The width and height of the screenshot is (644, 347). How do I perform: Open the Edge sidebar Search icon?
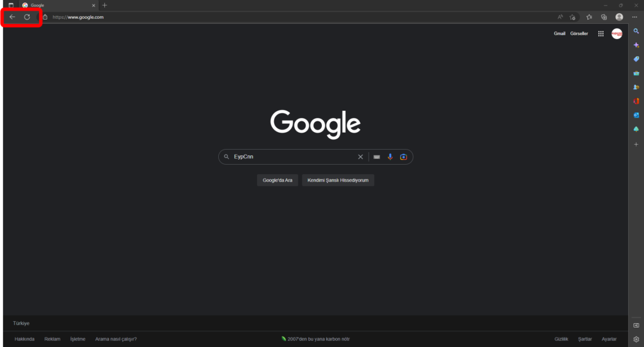click(x=636, y=31)
